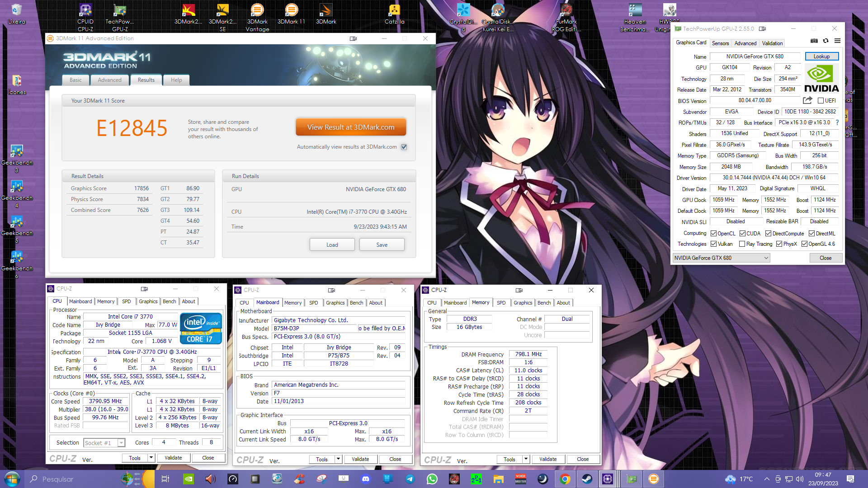Open the GPU selector dropdown in GPU-Z
Screen dimensions: 868x488
tap(722, 258)
